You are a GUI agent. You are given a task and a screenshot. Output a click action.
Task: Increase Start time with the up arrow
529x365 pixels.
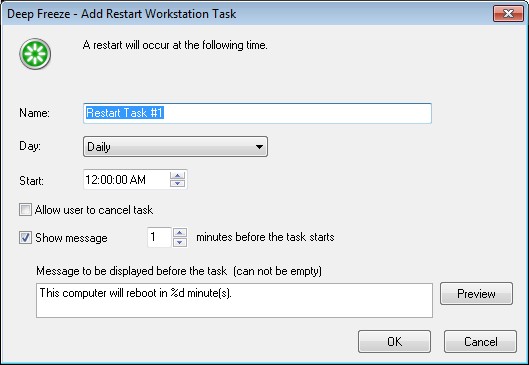[x=177, y=175]
